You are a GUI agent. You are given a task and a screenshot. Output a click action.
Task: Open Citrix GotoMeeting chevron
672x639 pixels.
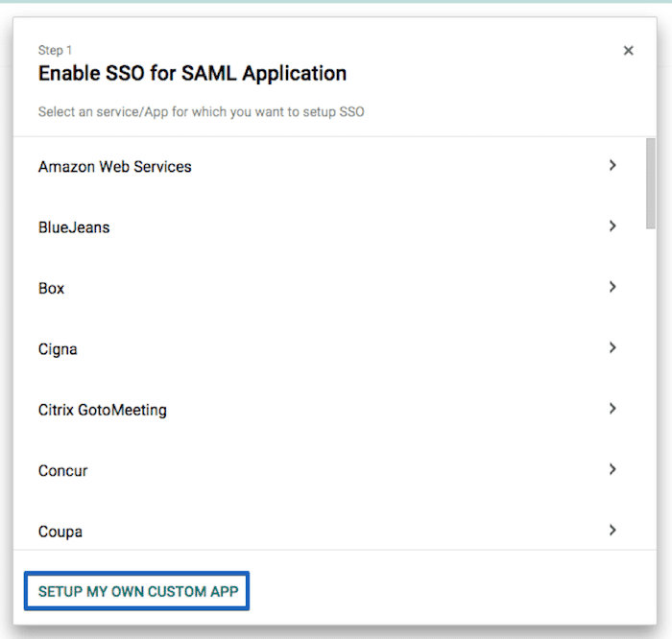[x=612, y=409]
